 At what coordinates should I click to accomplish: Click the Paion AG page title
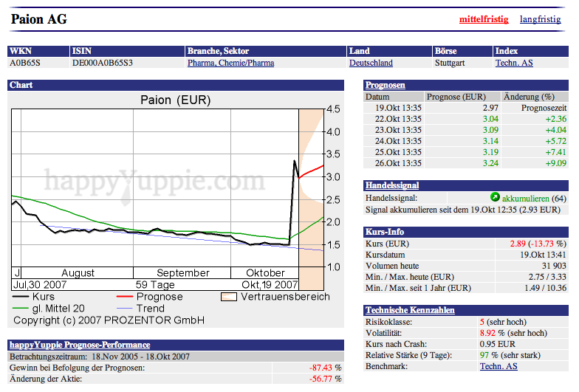pos(39,19)
